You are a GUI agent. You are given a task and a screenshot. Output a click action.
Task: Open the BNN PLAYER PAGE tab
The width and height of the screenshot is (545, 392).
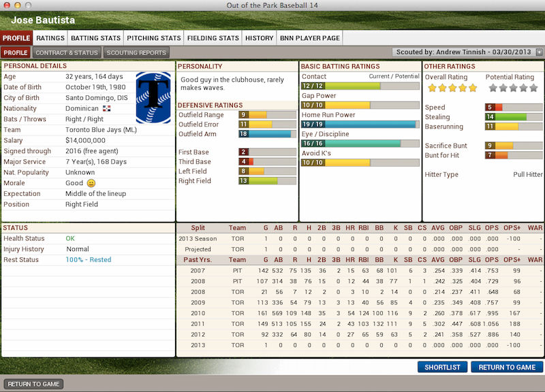coord(310,38)
